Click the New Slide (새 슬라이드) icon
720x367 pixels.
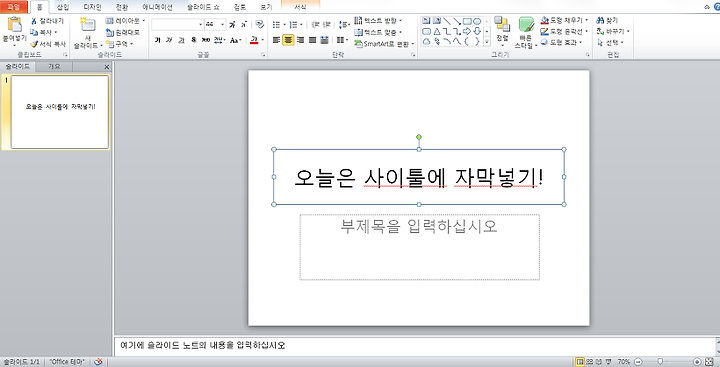87,25
